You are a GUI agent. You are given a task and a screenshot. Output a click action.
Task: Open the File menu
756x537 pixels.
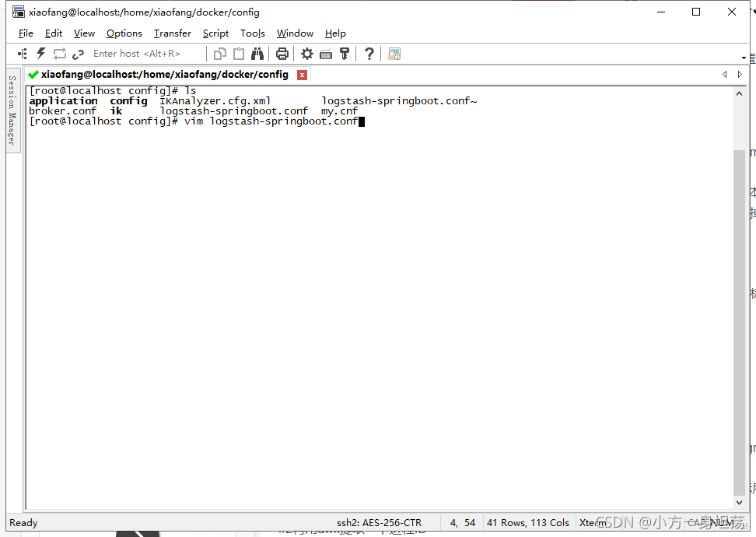(x=26, y=33)
